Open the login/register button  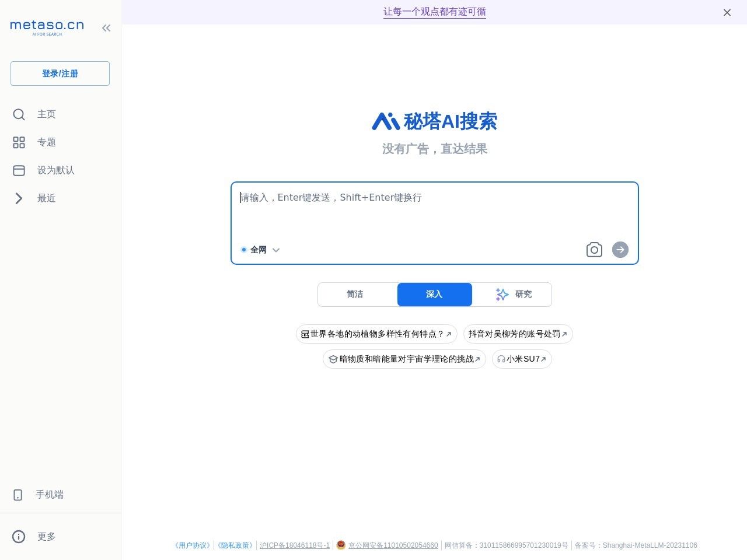[60, 73]
